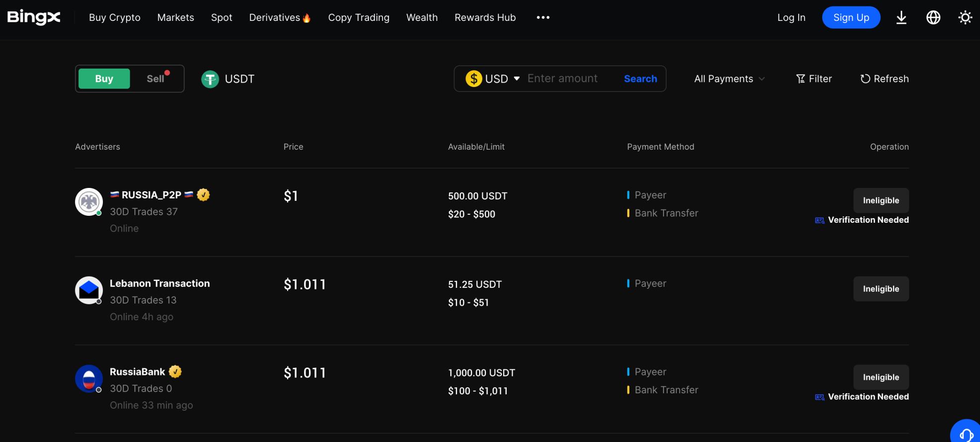Open the All Payments dropdown
Image resolution: width=980 pixels, height=442 pixels.
click(729, 79)
